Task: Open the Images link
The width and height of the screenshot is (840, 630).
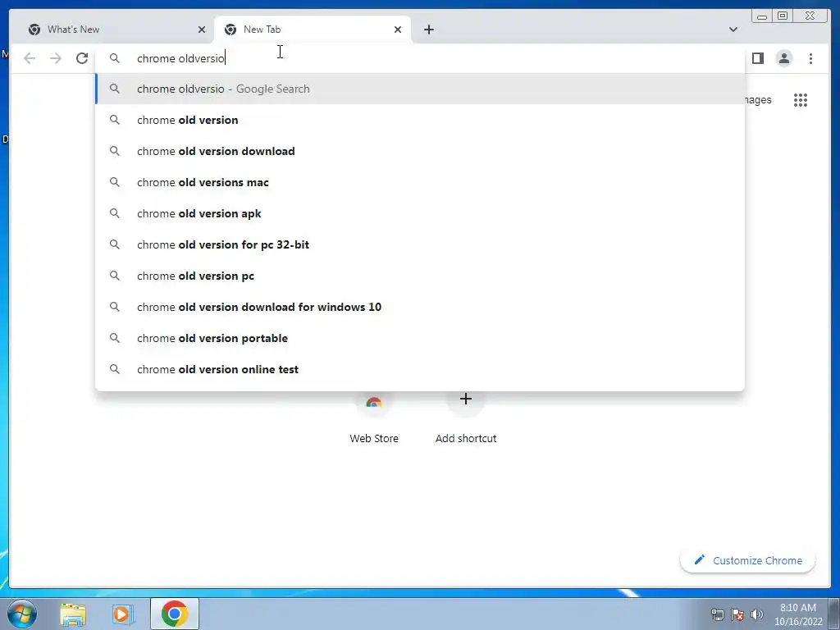Action: (759, 99)
